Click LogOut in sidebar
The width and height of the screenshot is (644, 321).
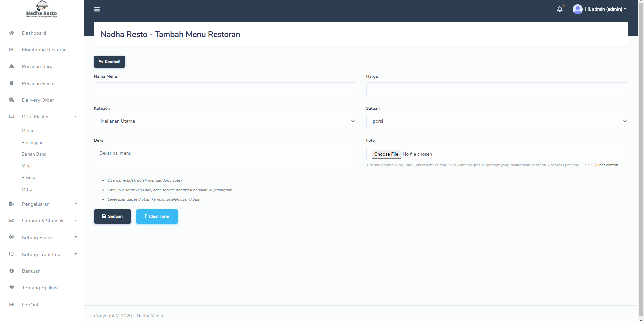pyautogui.click(x=30, y=305)
